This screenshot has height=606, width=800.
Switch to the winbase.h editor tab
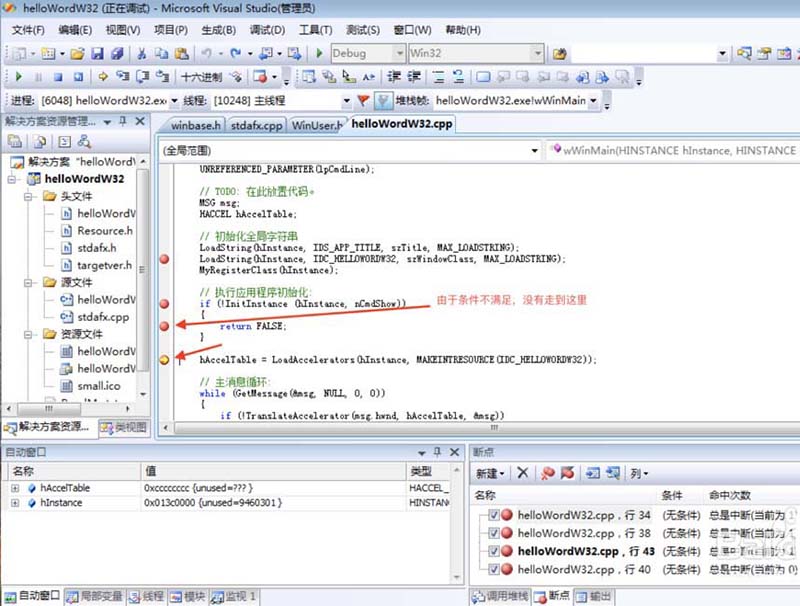192,125
